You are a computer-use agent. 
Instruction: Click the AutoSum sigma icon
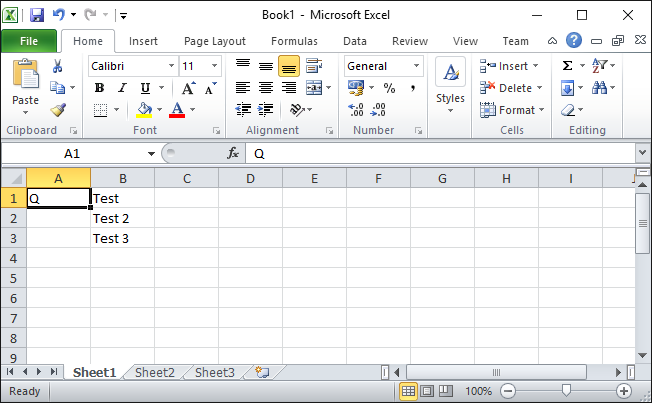tap(567, 66)
